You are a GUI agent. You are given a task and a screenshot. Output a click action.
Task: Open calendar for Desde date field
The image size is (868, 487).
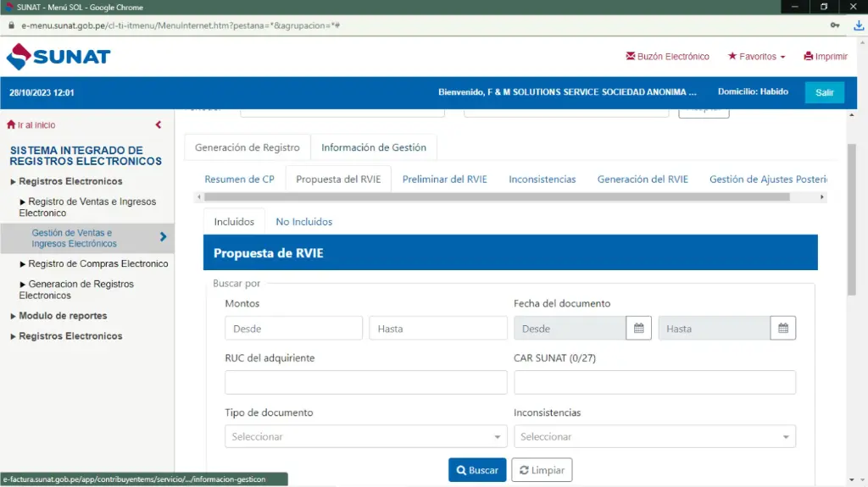pos(638,329)
